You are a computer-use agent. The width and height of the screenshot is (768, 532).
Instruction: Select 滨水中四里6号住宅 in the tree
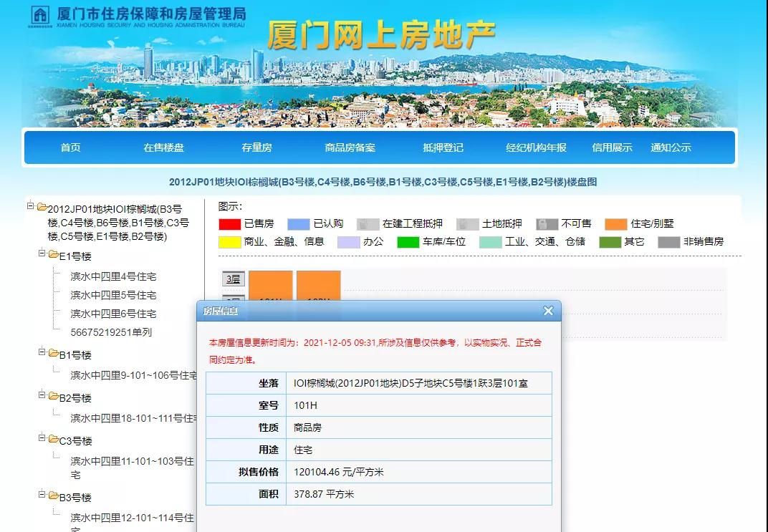point(113,314)
